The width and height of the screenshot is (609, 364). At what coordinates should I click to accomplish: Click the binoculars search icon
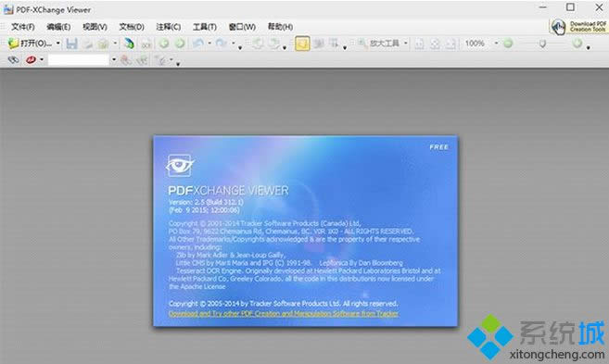click(13, 60)
